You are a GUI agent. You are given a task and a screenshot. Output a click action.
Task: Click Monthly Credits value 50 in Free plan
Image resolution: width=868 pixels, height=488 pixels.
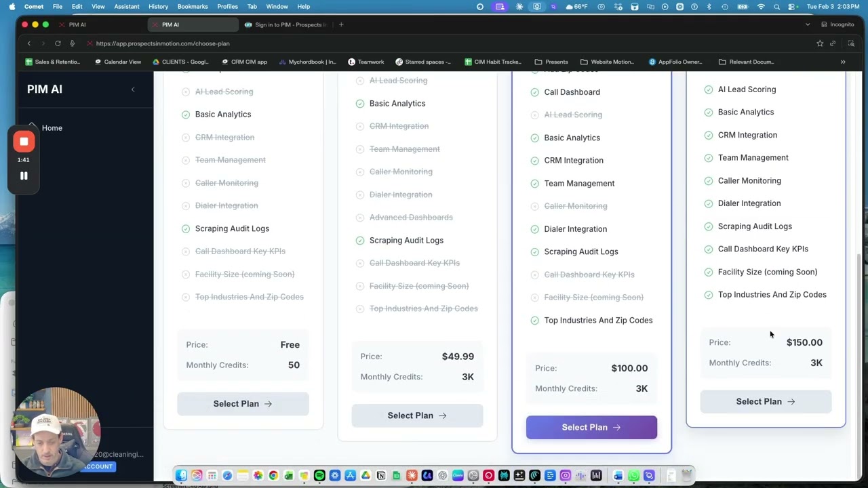294,365
